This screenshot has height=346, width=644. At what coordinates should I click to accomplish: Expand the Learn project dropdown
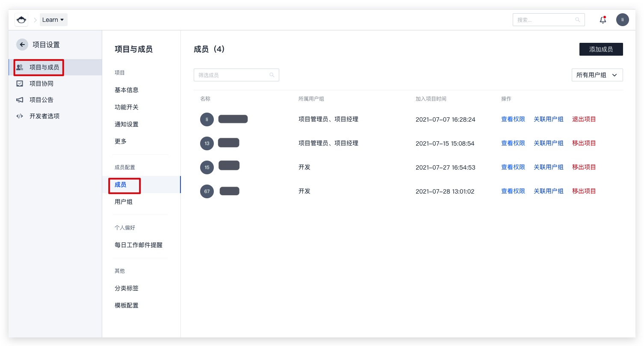53,20
